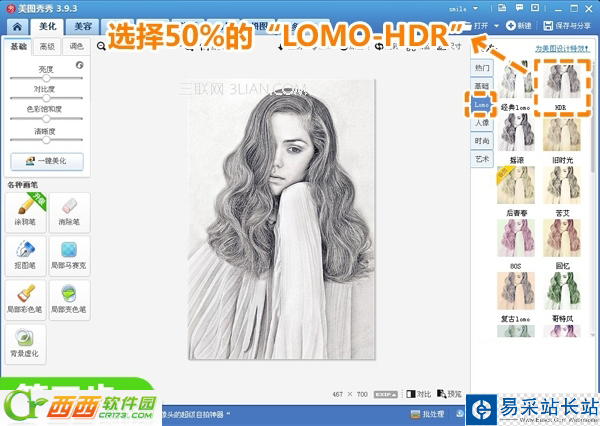
Task: Go to the home tab icon
Action: click(x=17, y=27)
